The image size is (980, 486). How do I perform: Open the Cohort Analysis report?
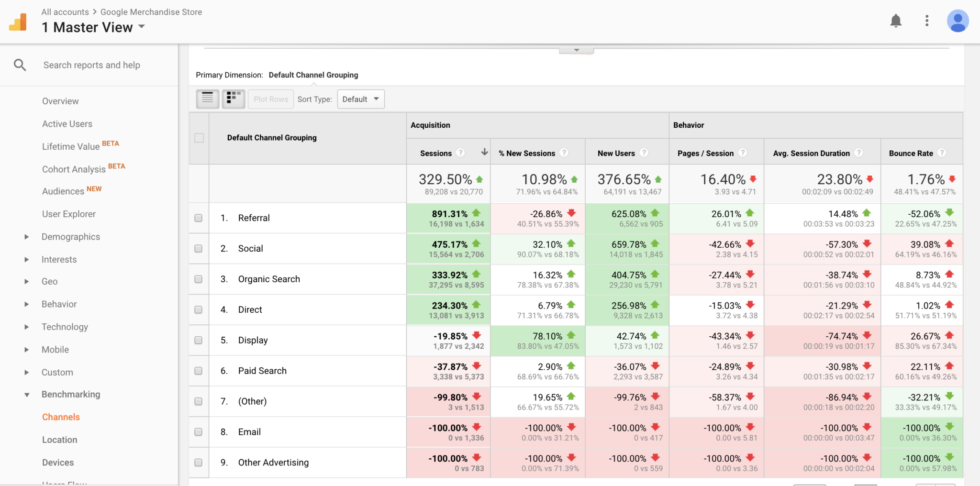click(x=74, y=169)
